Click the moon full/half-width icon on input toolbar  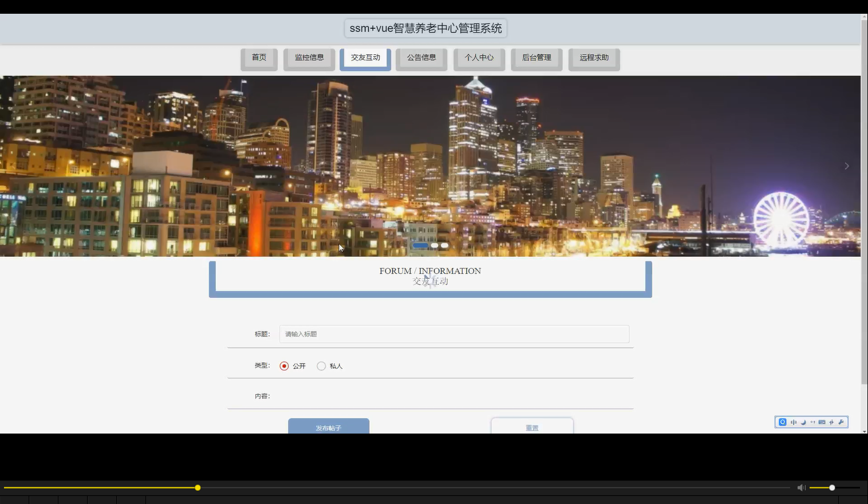click(803, 422)
